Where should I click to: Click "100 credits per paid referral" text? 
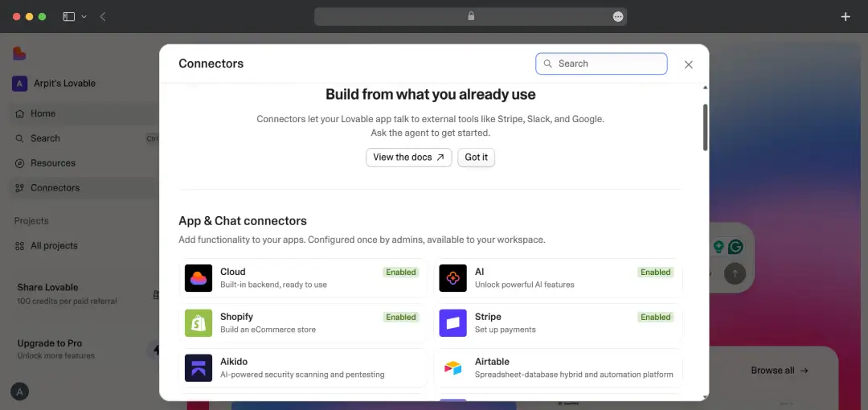pyautogui.click(x=67, y=301)
